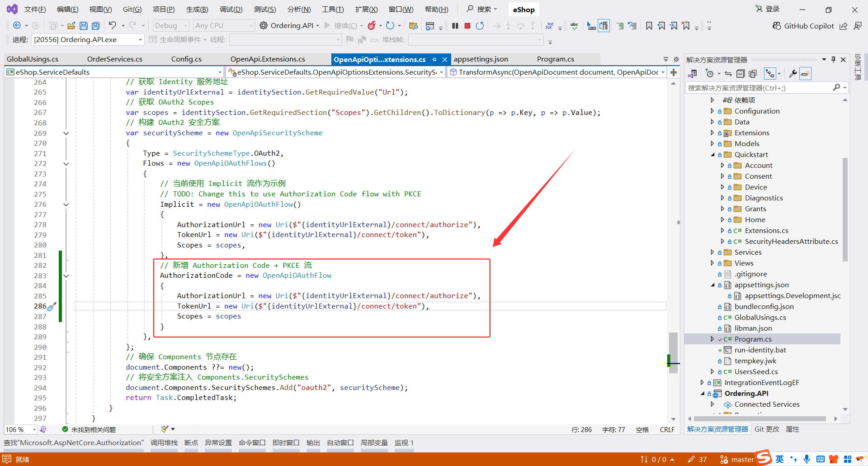This screenshot has height=466, width=868.
Task: Click the Save All double-disk icon
Action: 96,26
